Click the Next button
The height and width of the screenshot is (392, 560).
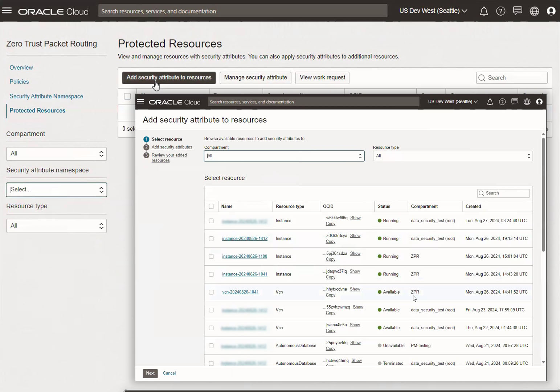150,373
